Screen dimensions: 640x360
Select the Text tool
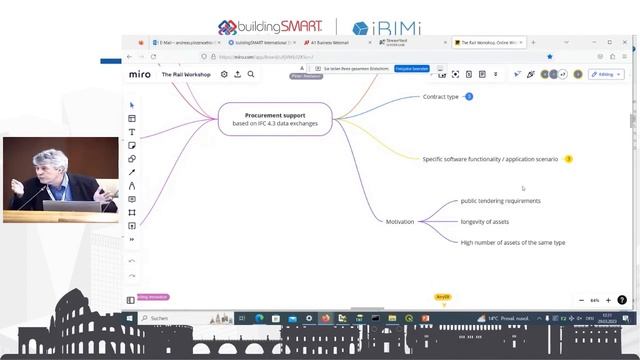(x=131, y=132)
